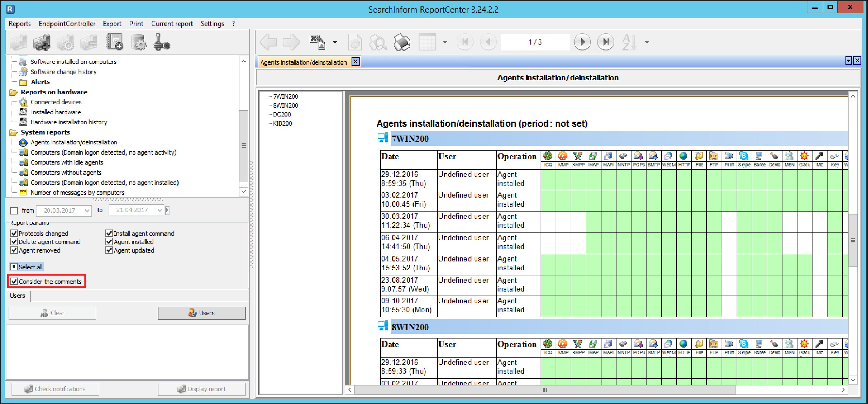This screenshot has height=404, width=868.
Task: Collapse the System reports folder
Action: 13,133
